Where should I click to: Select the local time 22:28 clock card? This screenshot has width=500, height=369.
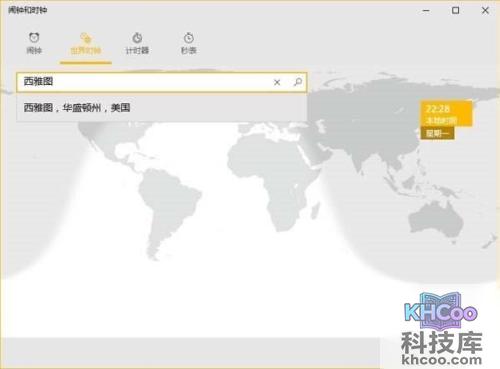(446, 114)
